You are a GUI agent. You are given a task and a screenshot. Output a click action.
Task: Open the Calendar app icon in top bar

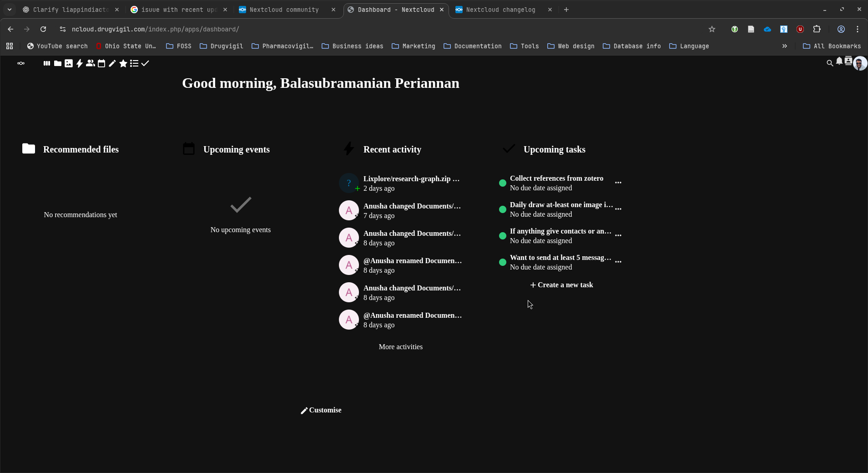[101, 64]
